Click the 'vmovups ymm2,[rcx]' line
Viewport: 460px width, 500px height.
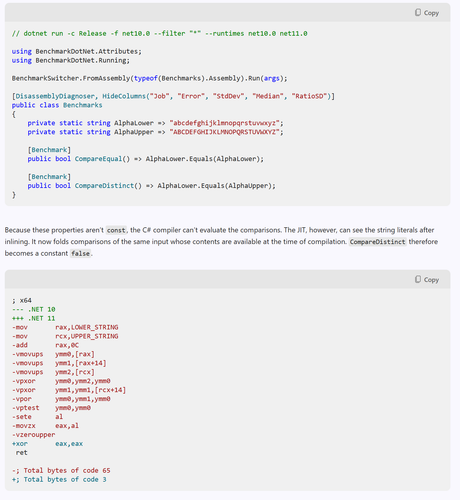coord(53,372)
